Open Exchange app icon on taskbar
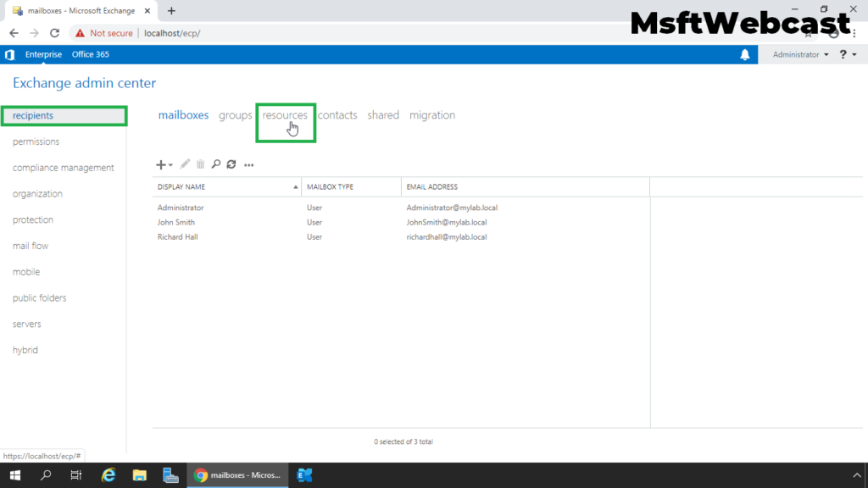 pos(304,475)
